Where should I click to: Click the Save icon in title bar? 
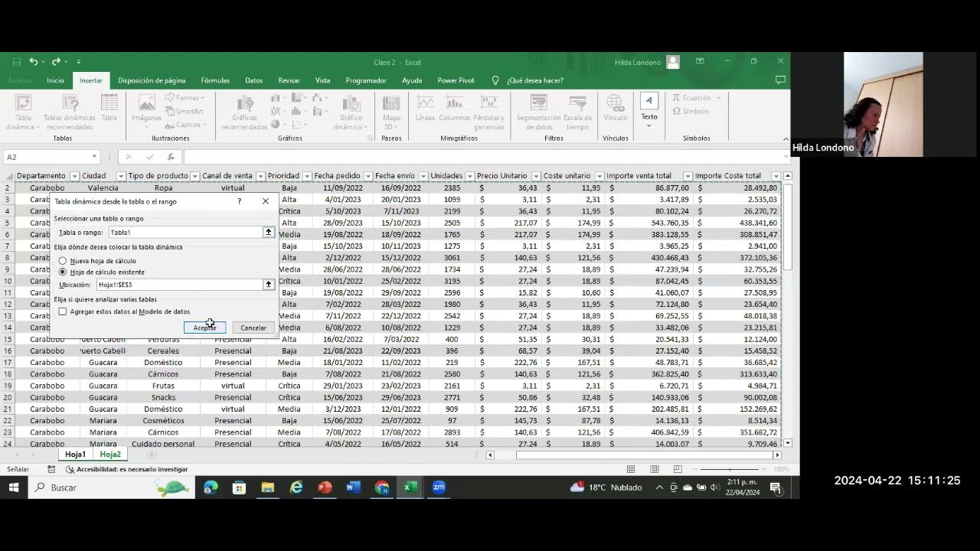pos(17,62)
